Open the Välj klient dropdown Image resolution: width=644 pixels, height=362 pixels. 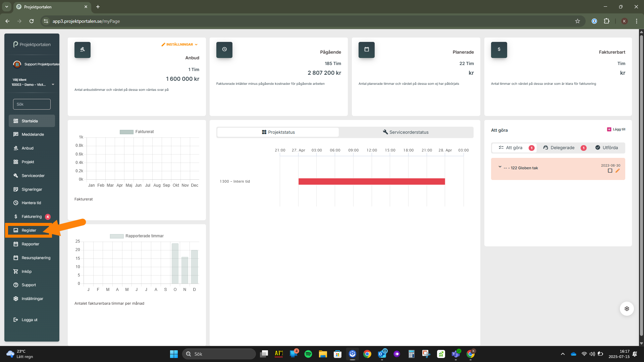tap(33, 84)
